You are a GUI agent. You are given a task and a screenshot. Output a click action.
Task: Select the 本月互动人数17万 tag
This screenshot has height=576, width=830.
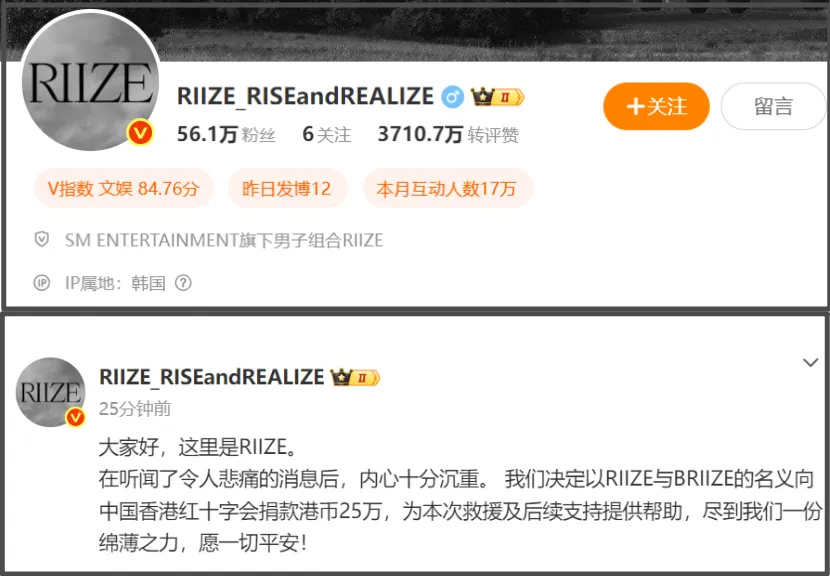coord(446,188)
